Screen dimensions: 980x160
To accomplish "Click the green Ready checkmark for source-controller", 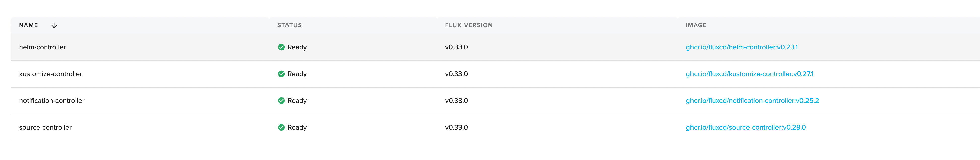I will 281,128.
